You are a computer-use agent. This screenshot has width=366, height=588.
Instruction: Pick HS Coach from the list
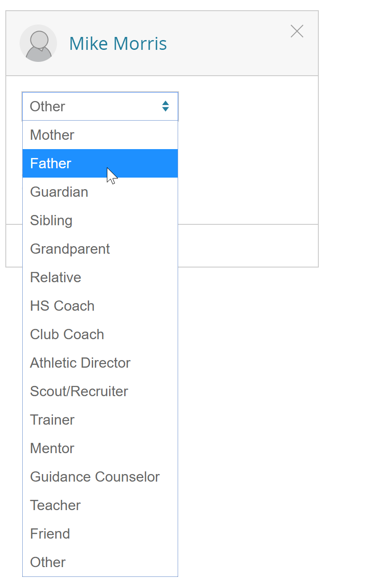click(x=100, y=306)
